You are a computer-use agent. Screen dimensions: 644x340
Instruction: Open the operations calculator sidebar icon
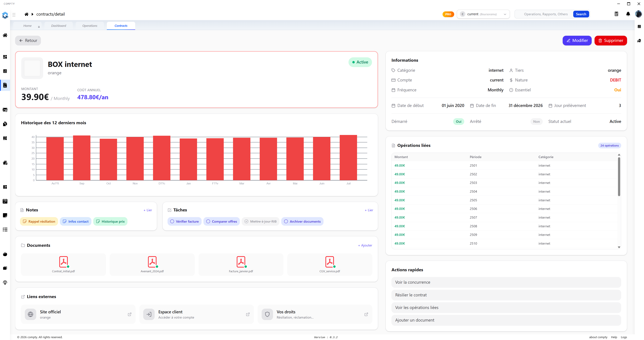[x=5, y=71]
